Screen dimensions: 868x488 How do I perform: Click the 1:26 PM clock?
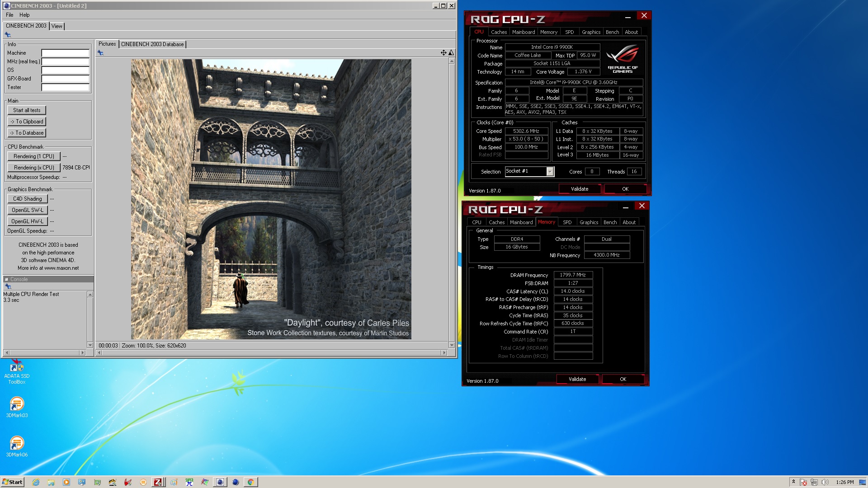844,482
